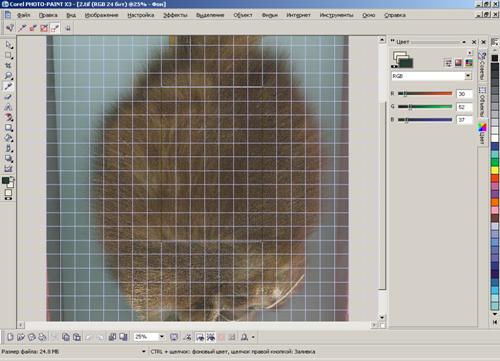Select the Crop tool in toolbox
Screen dimensions: 500x361
pos(8,65)
